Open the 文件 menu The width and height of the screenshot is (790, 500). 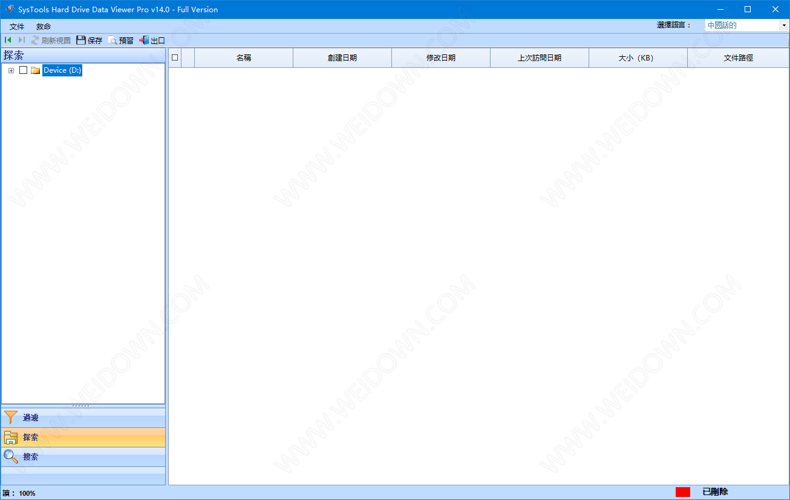pos(17,26)
